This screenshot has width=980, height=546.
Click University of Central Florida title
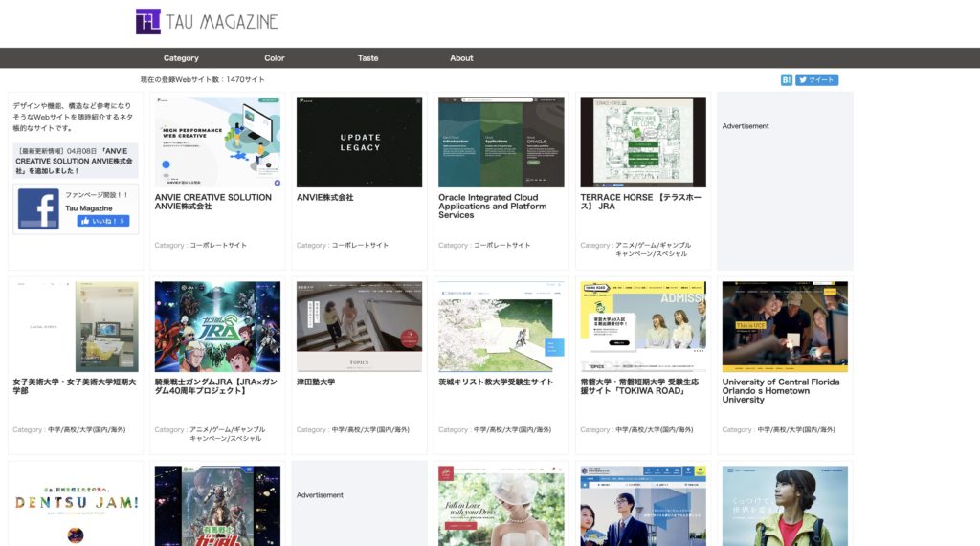781,390
